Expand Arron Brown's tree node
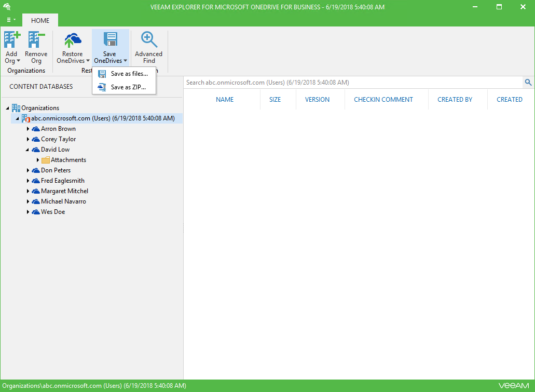 pyautogui.click(x=28, y=129)
